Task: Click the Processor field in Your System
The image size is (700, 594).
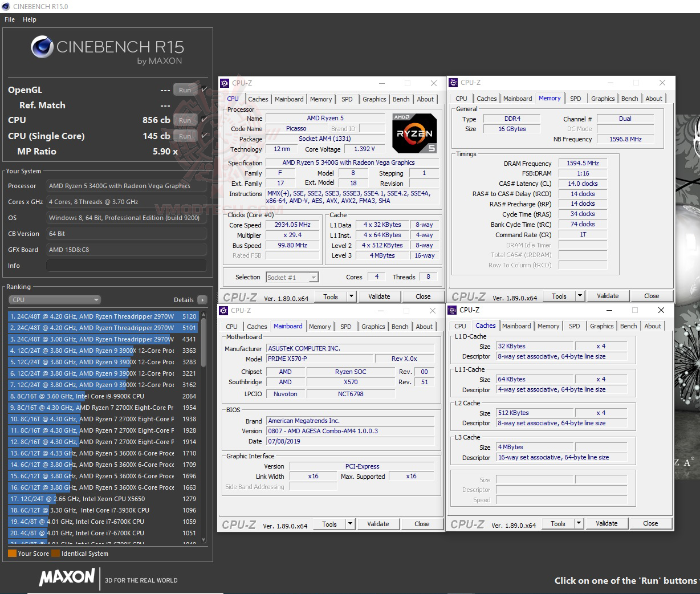Action: (x=126, y=186)
